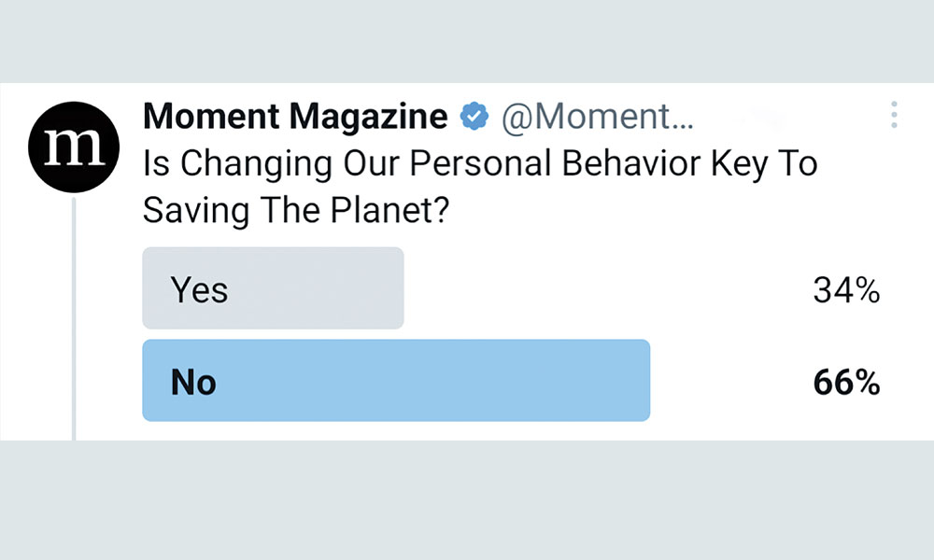Open the three-dot more options menu
The image size is (934, 560).
point(894,114)
